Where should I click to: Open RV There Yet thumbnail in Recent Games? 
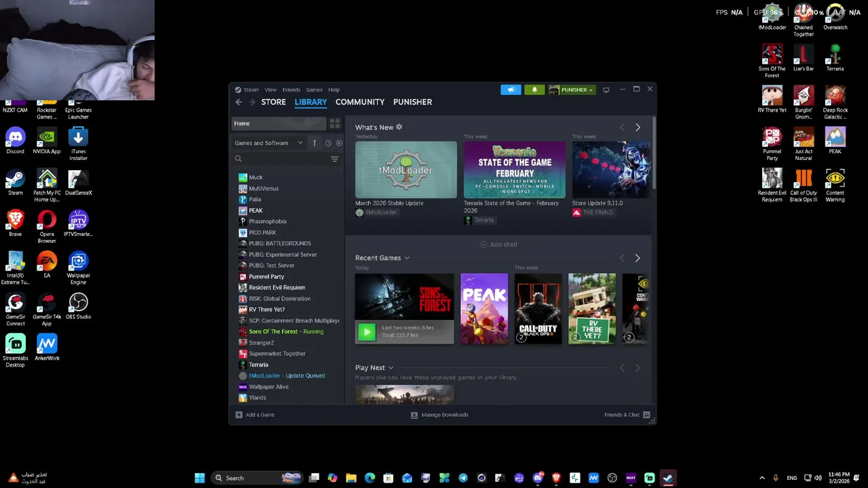(592, 309)
